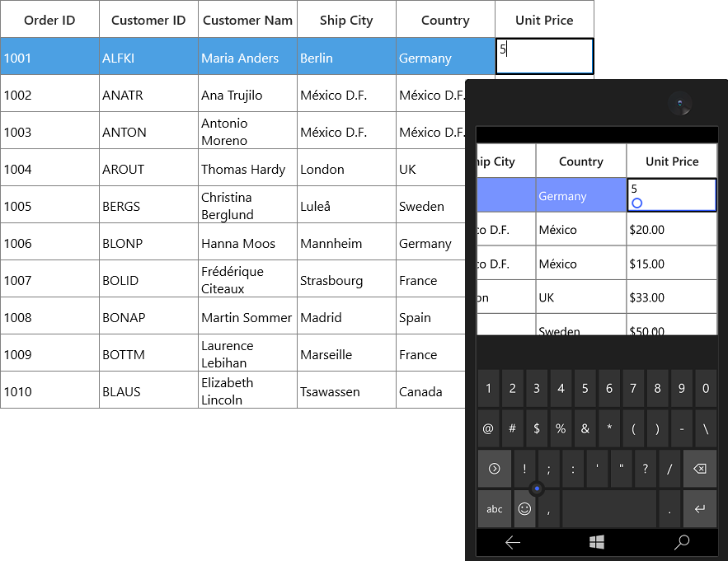Tap the 7 key on the phone keyboard
Viewport: 728px width, 561px height.
pos(633,388)
